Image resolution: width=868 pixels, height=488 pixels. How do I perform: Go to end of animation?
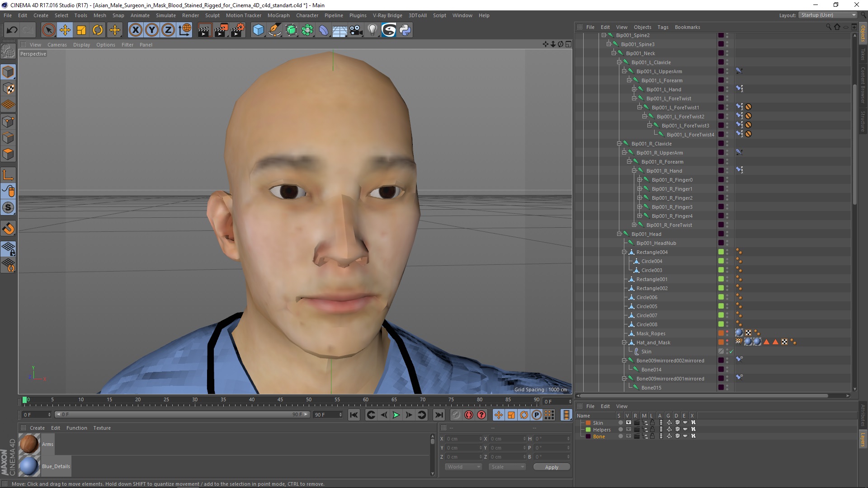(439, 415)
